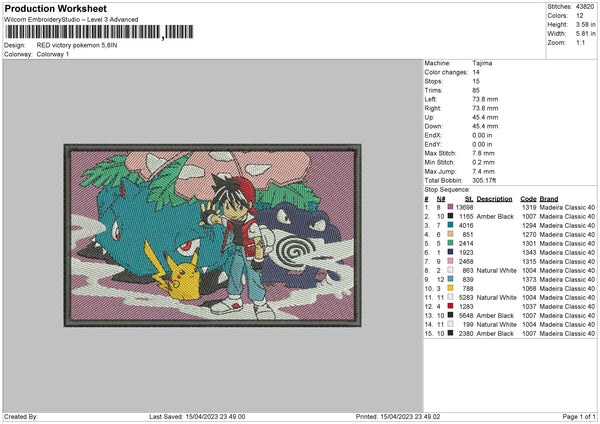Select the Total Bobbin value 305.17ft
Screen dimensions: 600x424
[x=484, y=180]
